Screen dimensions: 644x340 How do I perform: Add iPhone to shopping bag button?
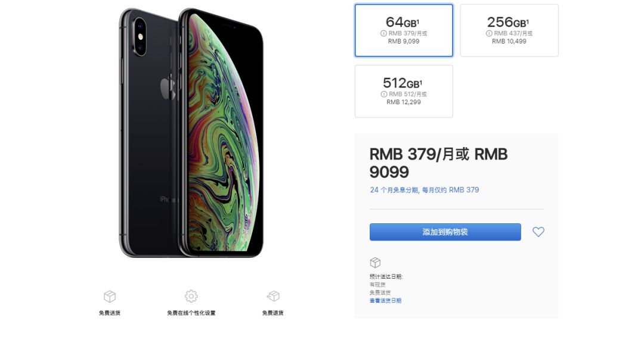point(445,232)
